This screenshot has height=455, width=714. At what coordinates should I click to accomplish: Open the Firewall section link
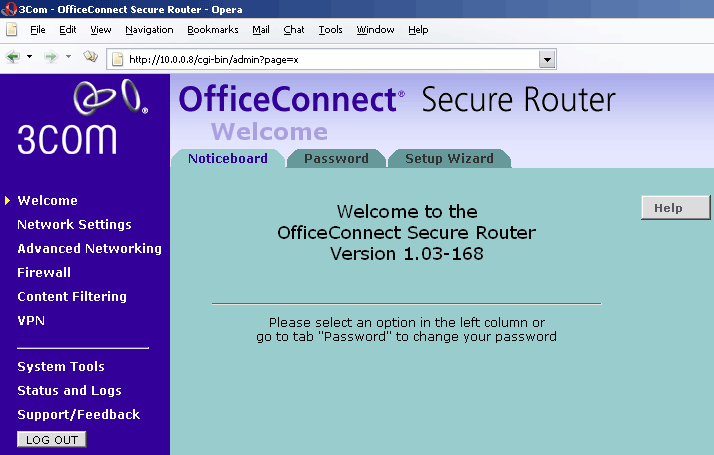44,272
